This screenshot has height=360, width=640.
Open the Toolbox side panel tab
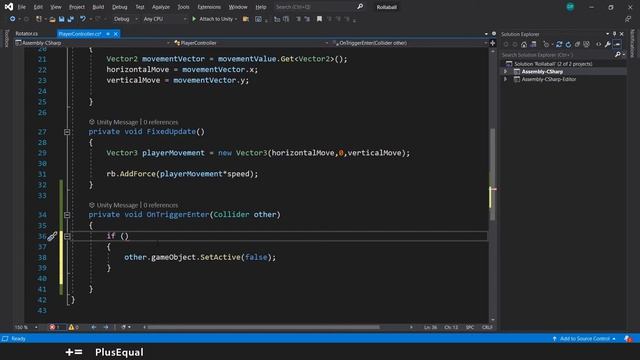pyautogui.click(x=6, y=38)
